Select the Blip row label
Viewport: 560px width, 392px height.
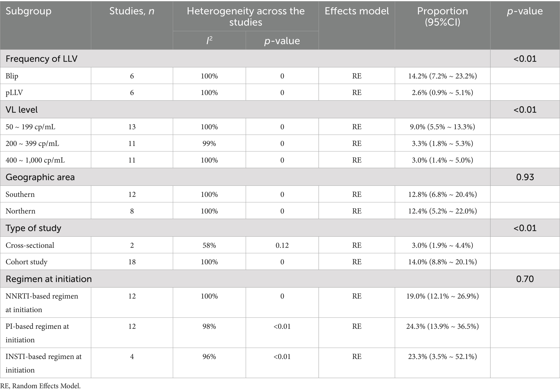(x=12, y=76)
